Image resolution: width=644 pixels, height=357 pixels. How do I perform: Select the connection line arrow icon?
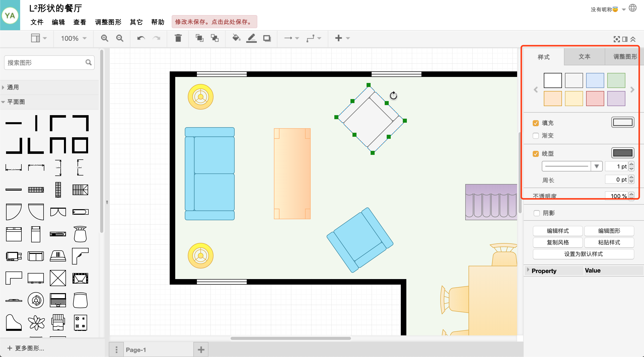pos(288,38)
